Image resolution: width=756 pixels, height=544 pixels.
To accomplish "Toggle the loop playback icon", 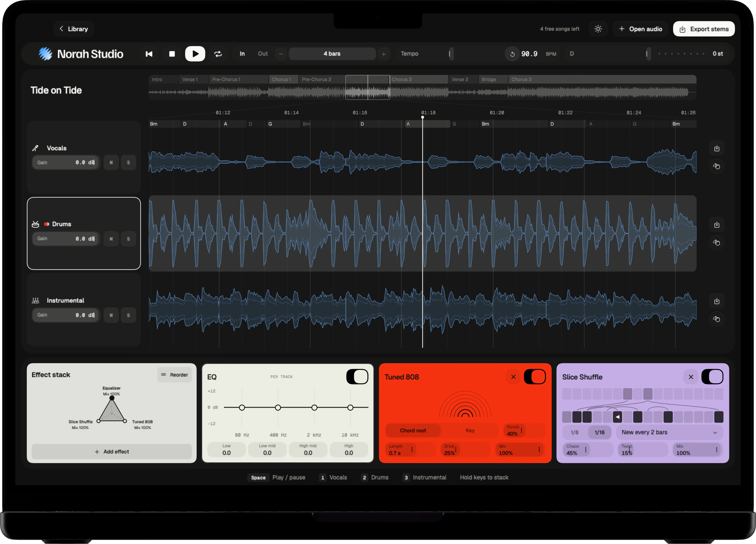I will (218, 54).
